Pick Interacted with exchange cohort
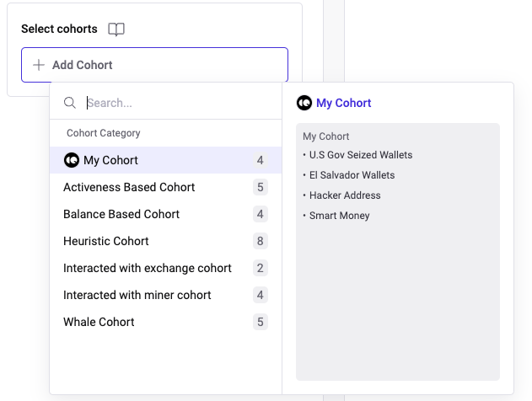The width and height of the screenshot is (532, 401). (x=148, y=268)
